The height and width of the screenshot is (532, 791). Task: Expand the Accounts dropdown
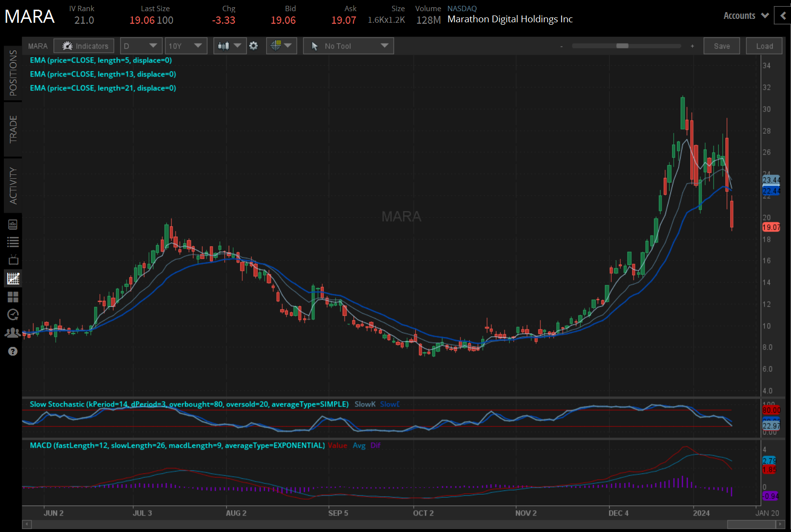[x=745, y=16]
